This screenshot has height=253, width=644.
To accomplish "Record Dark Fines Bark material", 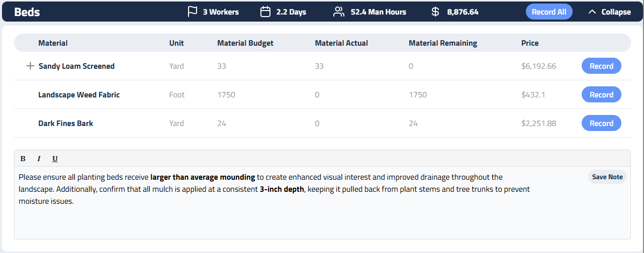I will tap(601, 123).
